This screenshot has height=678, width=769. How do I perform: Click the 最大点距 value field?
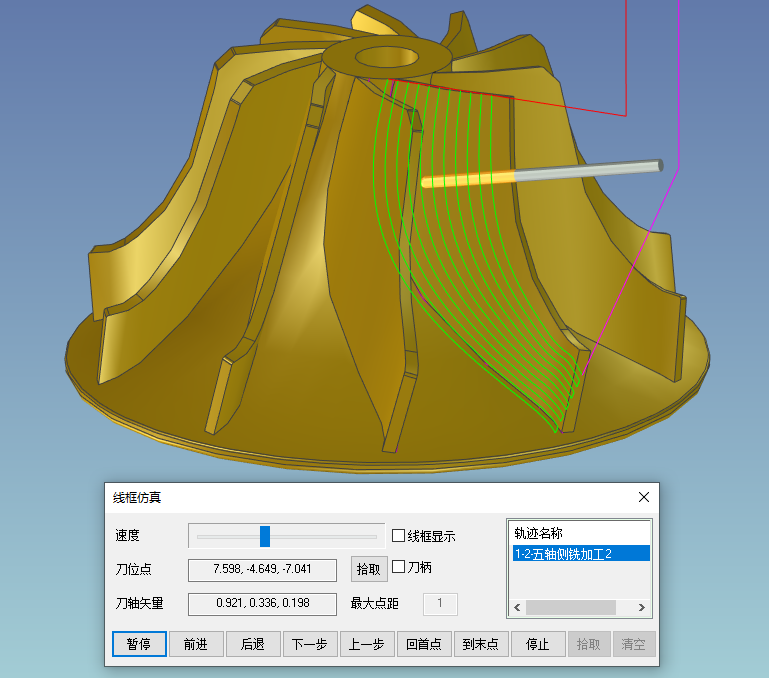441,603
